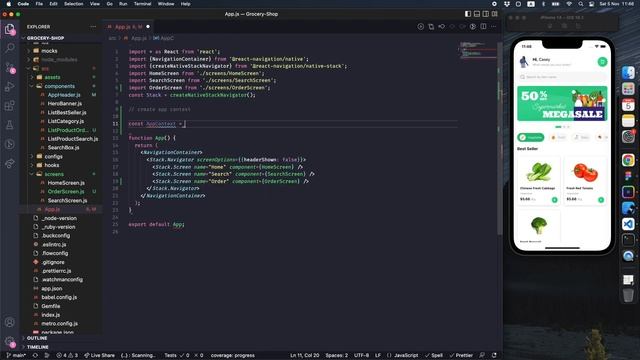
Task: Click Live Share in the status bar
Action: (x=99, y=356)
